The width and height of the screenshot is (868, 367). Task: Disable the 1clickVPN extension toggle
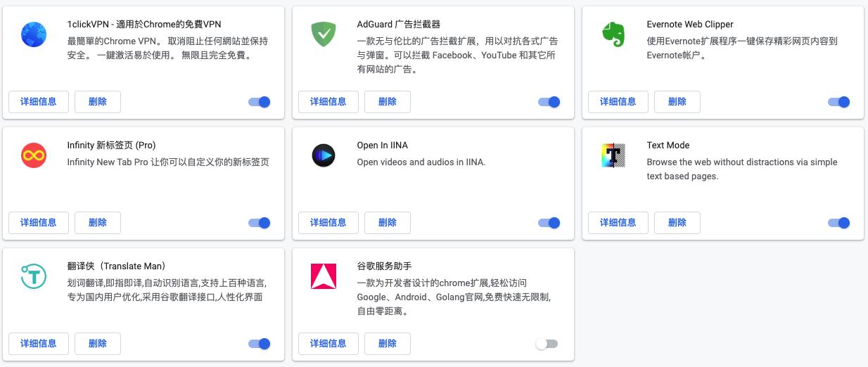260,102
